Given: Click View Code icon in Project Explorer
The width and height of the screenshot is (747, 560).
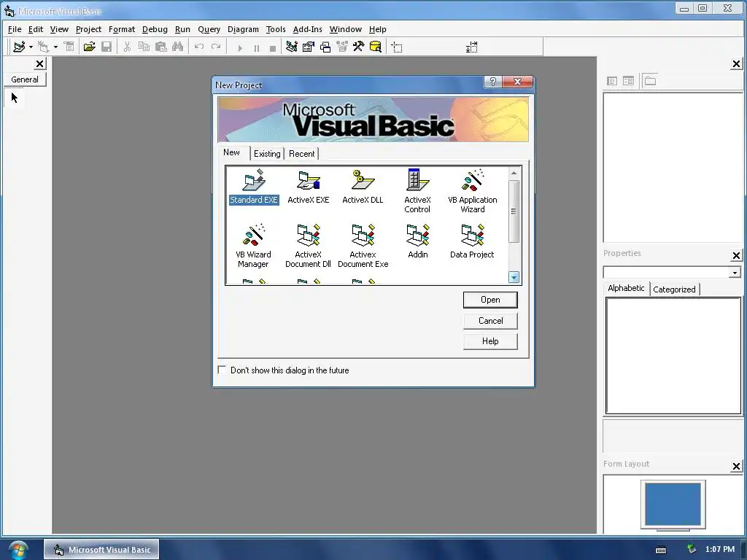Looking at the screenshot, I should (x=612, y=81).
